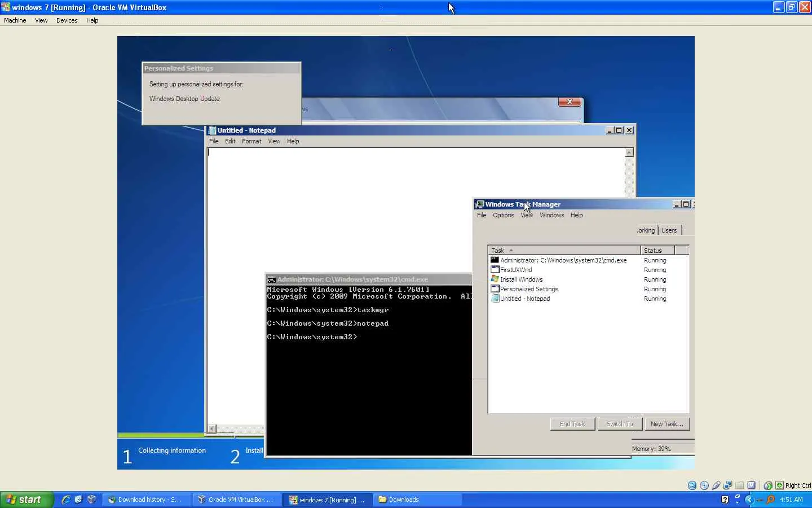Click the second Quick Launch icon
Image resolution: width=812 pixels, height=508 pixels.
[78, 500]
